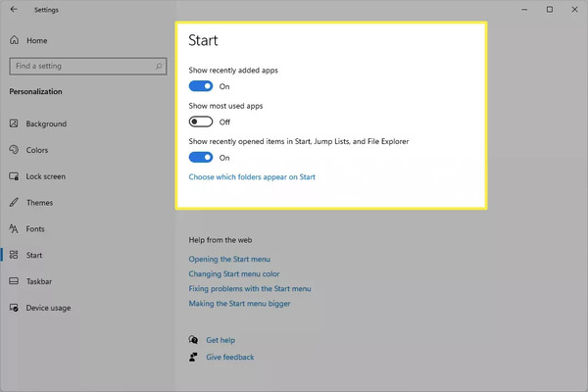Click the back arrow icon
The width and height of the screenshot is (588, 392).
click(x=14, y=9)
